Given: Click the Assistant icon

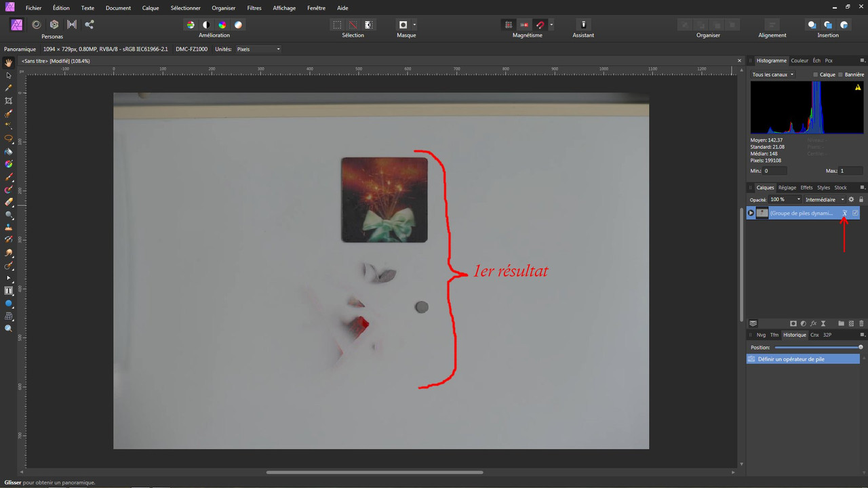Looking at the screenshot, I should pyautogui.click(x=583, y=24).
